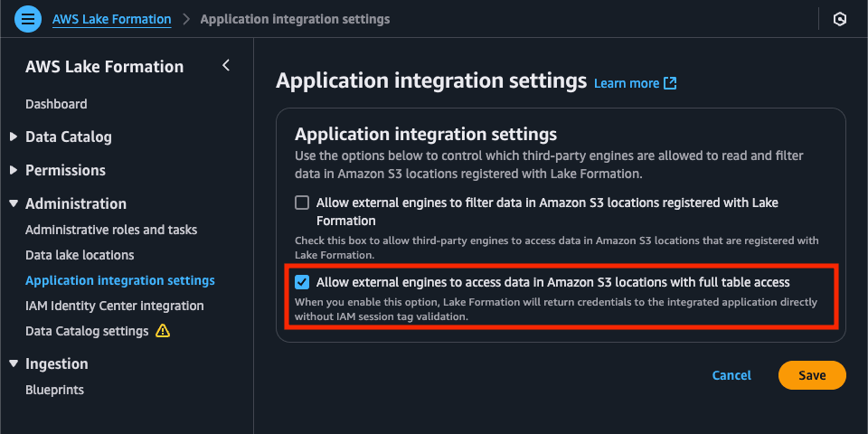The width and height of the screenshot is (868, 434).
Task: Open Blueprints under Ingestion
Action: tap(55, 390)
